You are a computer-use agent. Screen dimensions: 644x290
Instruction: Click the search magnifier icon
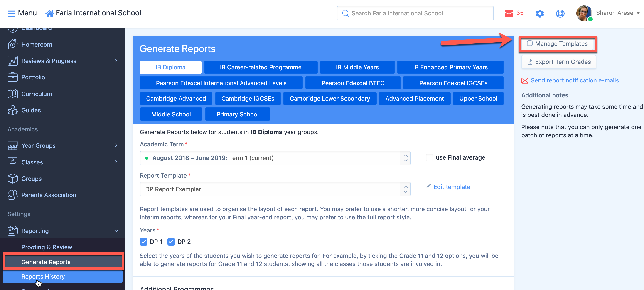coord(345,13)
